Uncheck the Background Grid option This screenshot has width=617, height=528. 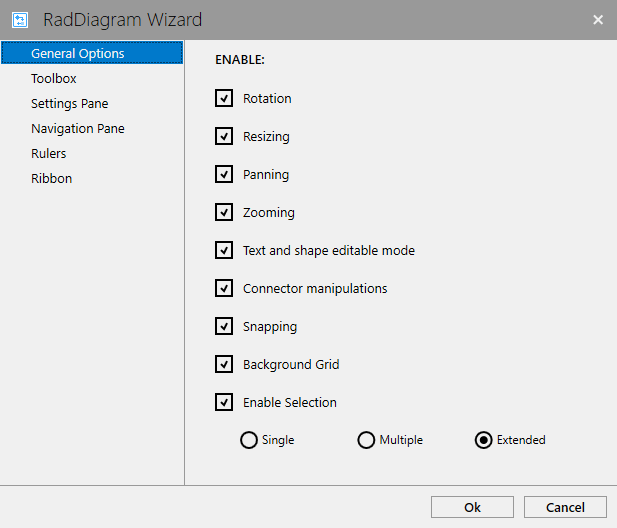coord(224,364)
